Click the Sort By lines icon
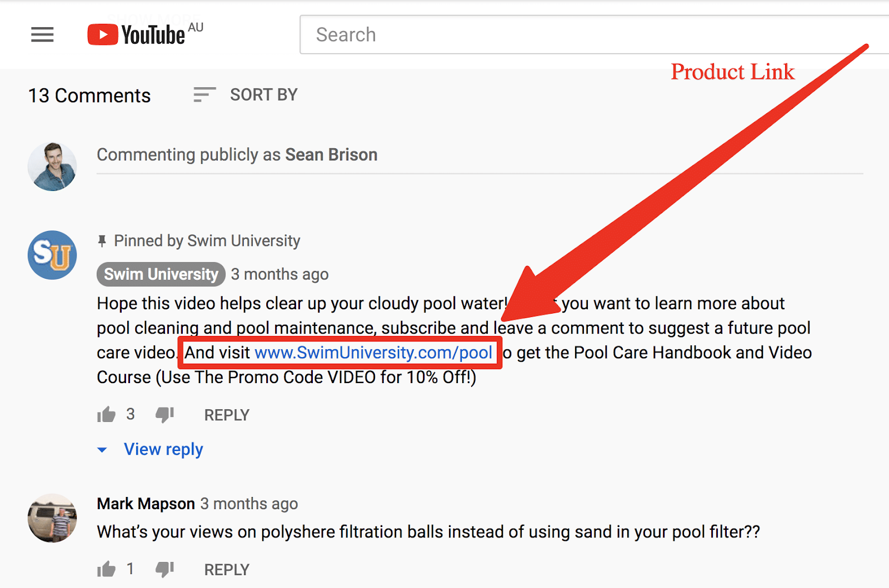The image size is (889, 588). (204, 95)
